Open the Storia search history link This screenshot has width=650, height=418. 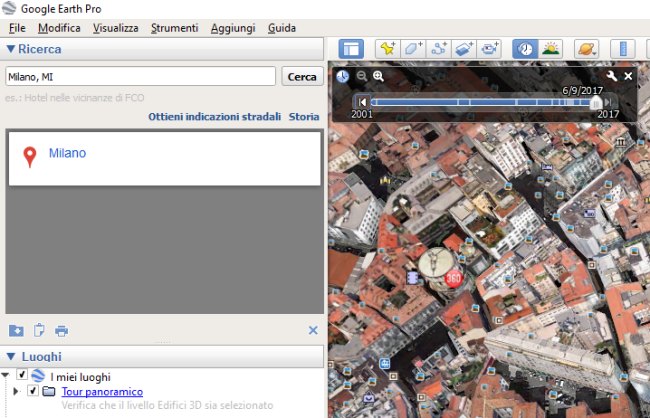coord(304,117)
